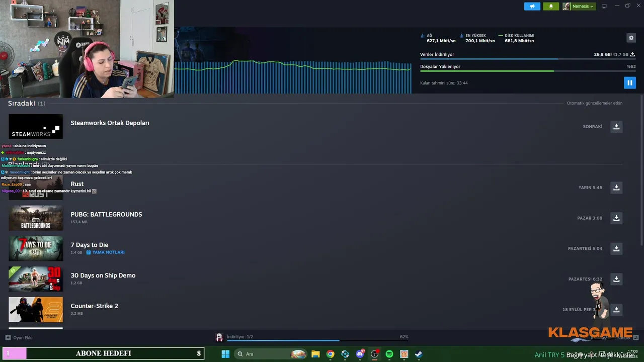This screenshot has width=644, height=362.
Task: Open the notifications bell button
Action: [551, 7]
